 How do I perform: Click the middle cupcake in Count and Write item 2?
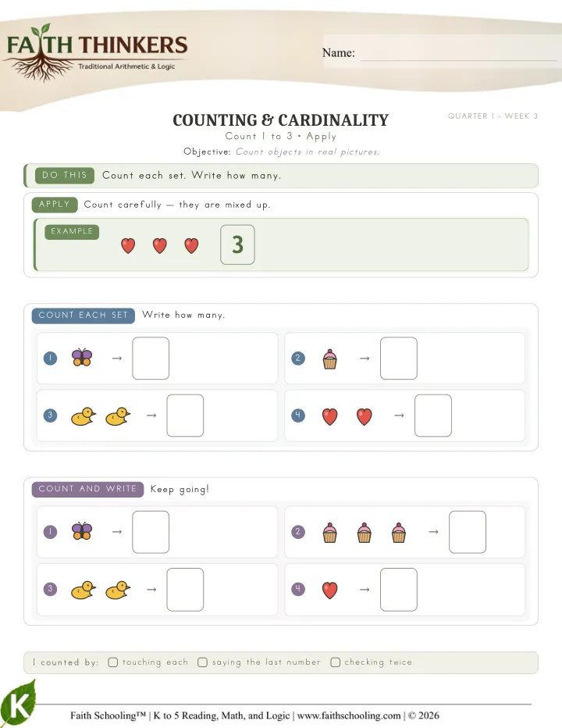(x=365, y=533)
